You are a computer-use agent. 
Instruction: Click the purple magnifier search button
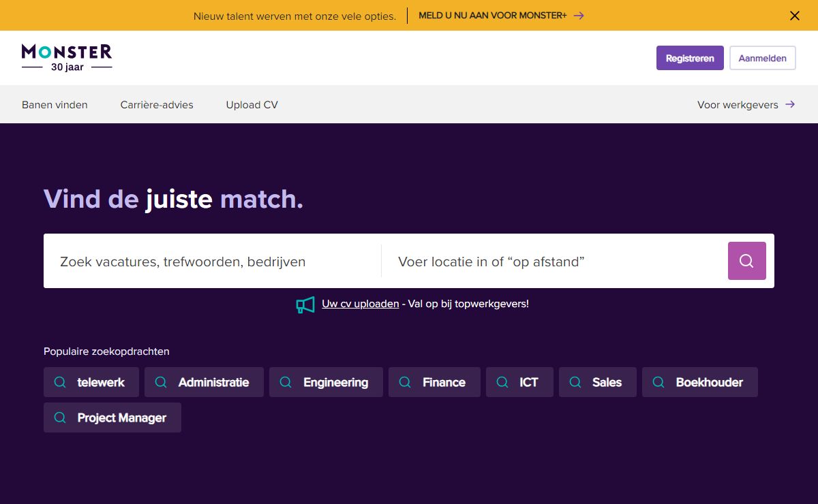(746, 261)
